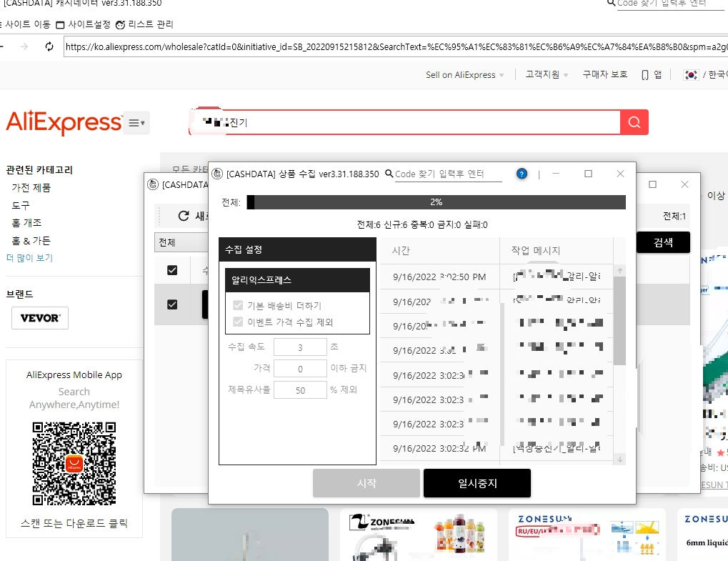
Task: Toggle 기본 배송비 더하기 checkbox
Action: click(x=238, y=305)
